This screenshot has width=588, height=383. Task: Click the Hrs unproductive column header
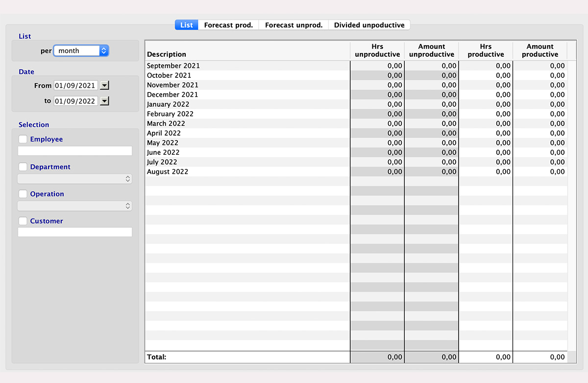click(377, 50)
